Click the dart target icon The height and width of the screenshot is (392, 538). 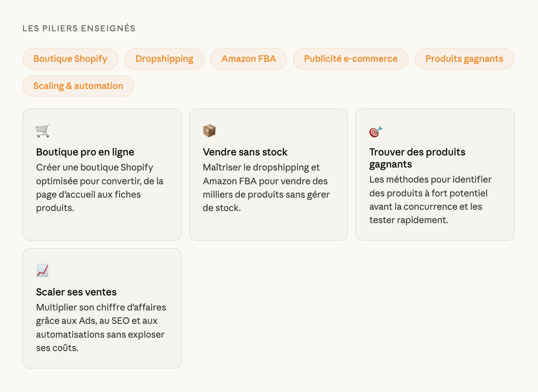pyautogui.click(x=376, y=132)
